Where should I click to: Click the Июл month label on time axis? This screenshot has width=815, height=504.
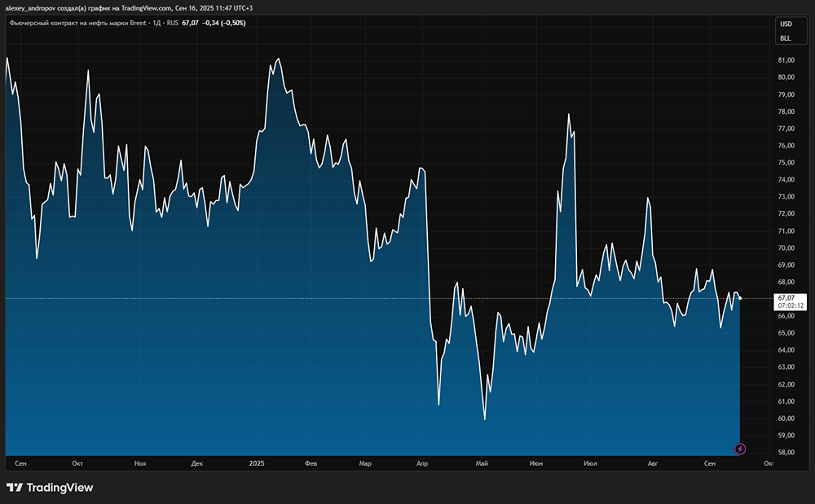pyautogui.click(x=590, y=463)
